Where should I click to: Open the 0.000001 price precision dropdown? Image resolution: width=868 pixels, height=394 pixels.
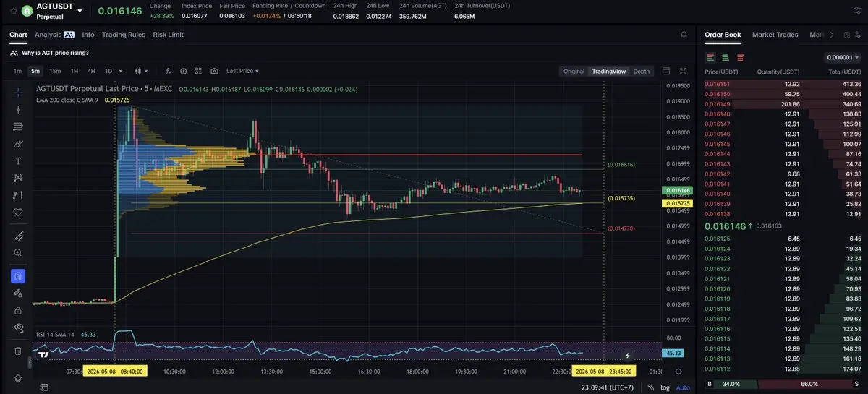[843, 57]
